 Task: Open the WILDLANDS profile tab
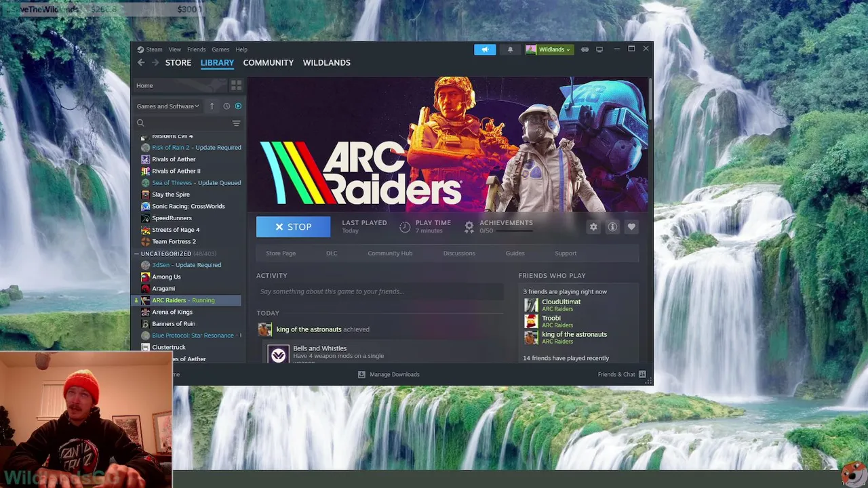[327, 62]
